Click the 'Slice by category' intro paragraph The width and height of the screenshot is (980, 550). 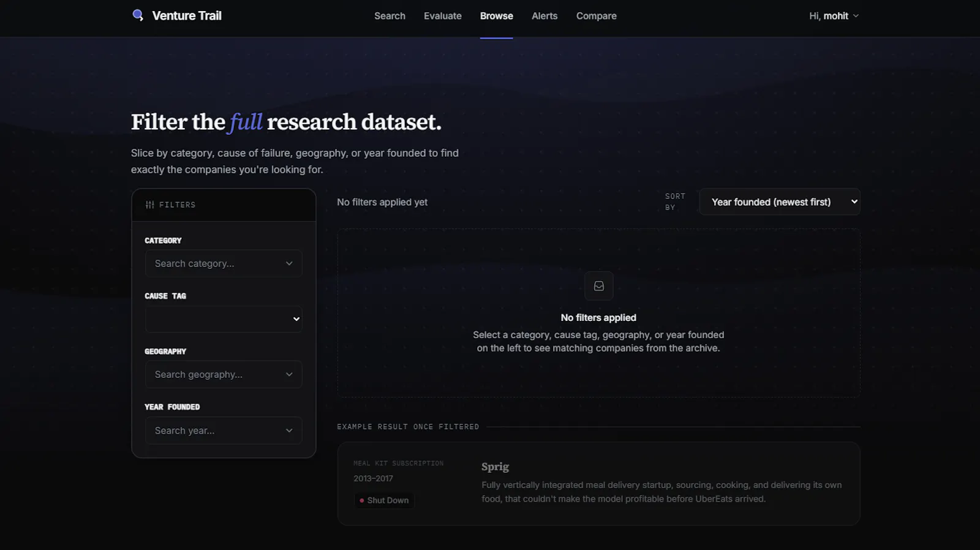coord(295,161)
